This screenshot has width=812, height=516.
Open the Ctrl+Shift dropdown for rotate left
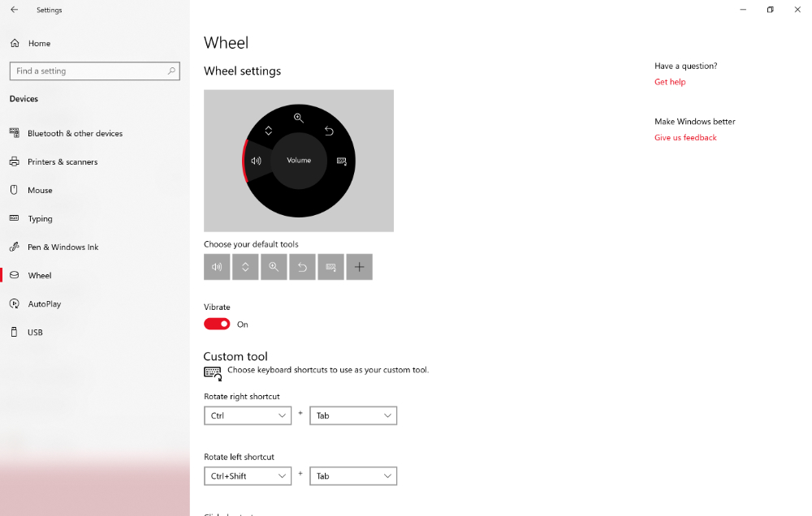[x=248, y=475]
